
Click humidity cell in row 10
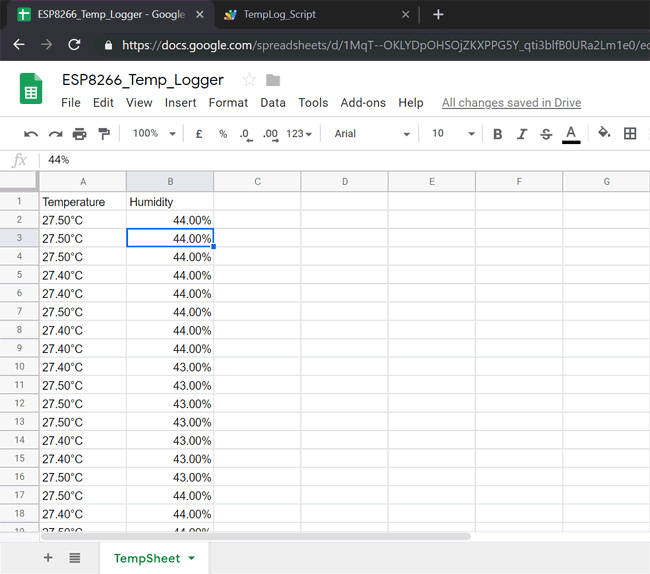pos(170,367)
